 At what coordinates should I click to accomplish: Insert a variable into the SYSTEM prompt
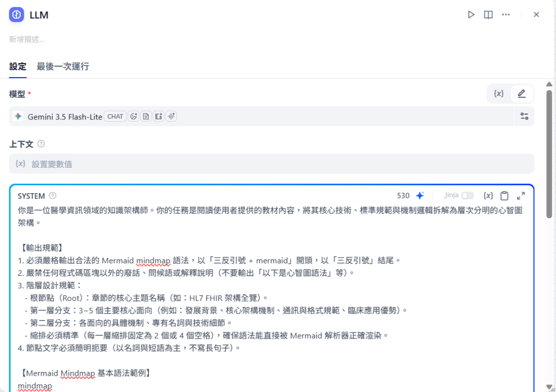click(488, 195)
